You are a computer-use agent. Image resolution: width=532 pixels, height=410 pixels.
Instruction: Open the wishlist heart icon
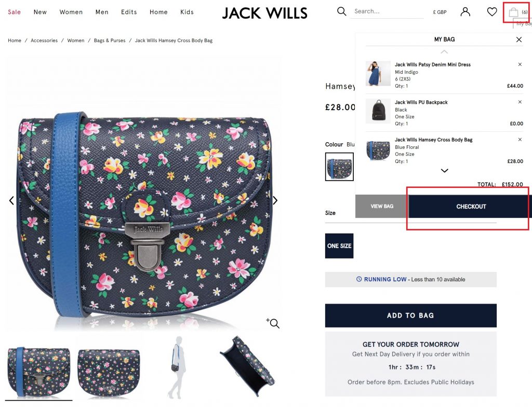pyautogui.click(x=492, y=12)
